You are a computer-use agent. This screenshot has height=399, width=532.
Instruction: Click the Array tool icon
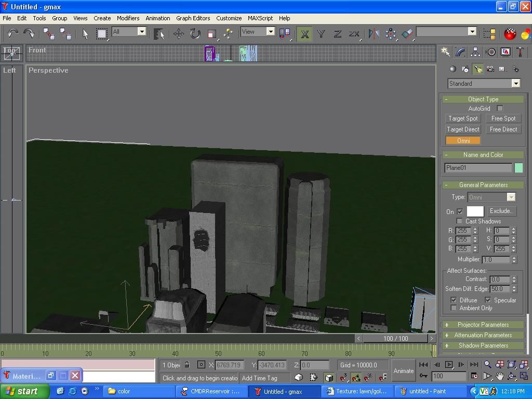coord(391,34)
